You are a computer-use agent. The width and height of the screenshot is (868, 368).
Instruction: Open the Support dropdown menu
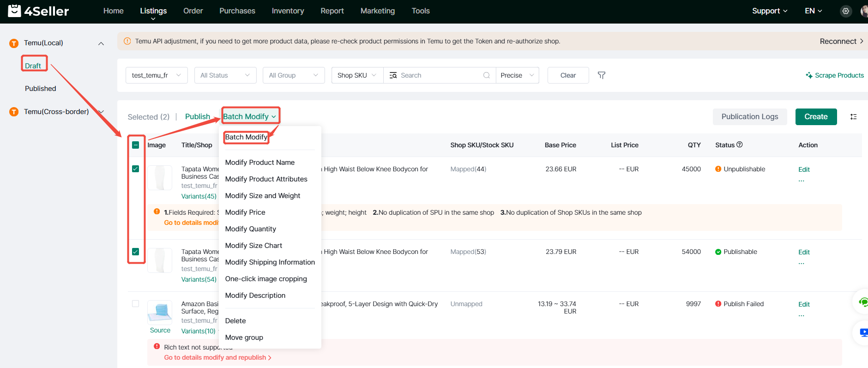(770, 11)
